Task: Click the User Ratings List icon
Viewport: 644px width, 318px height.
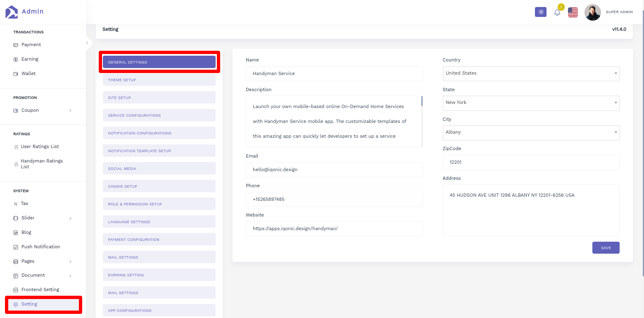Action: (x=16, y=147)
